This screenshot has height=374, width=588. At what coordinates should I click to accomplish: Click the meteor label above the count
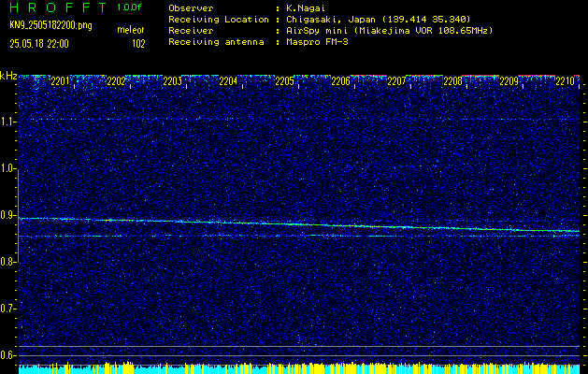[x=131, y=30]
